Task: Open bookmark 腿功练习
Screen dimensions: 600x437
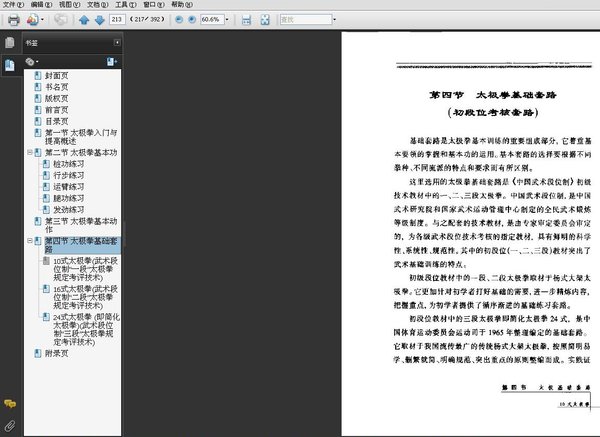Action: 68,199
